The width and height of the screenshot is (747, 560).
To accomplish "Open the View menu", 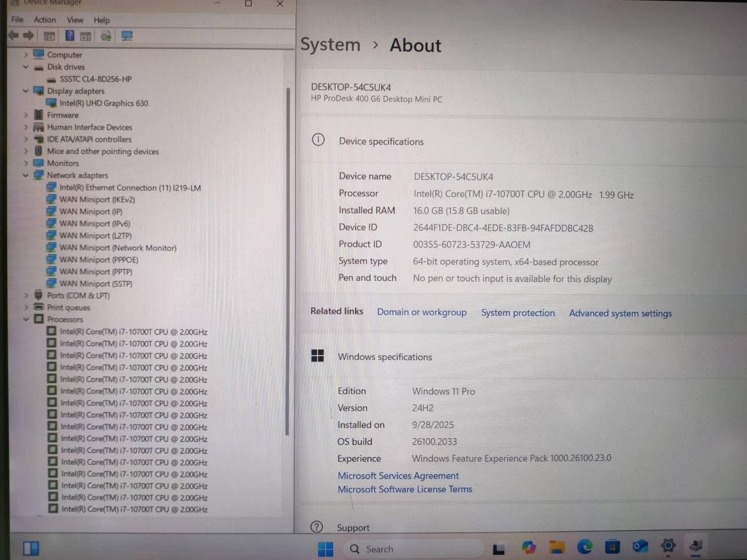I will [x=75, y=20].
